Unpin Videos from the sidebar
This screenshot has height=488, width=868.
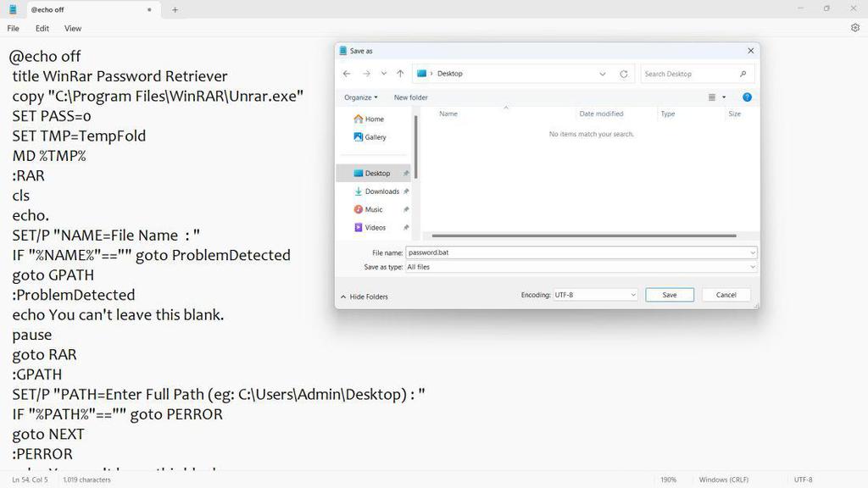click(x=405, y=227)
